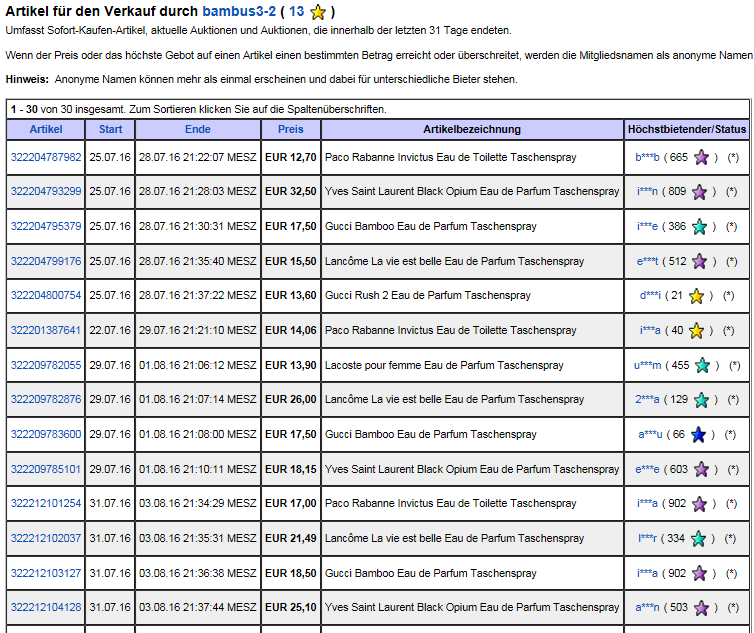The image size is (754, 633).
Task: Click purple star beside bidder e***t 512
Action: 700,262
